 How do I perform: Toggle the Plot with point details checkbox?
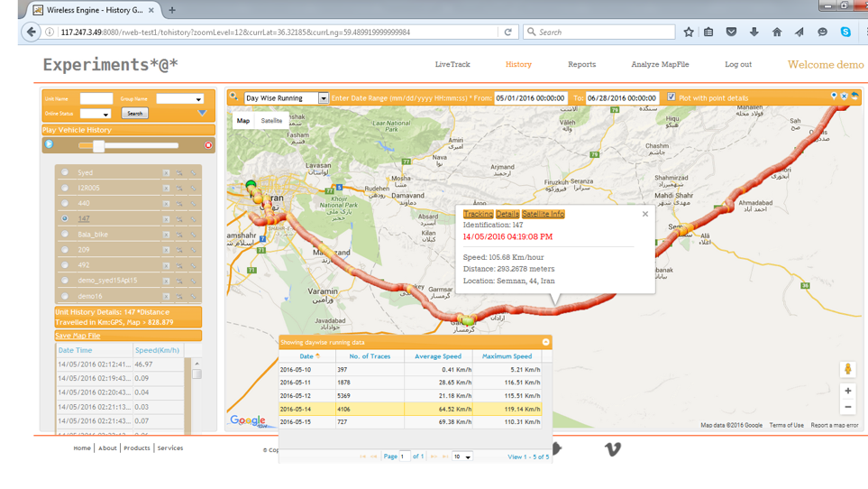point(671,97)
